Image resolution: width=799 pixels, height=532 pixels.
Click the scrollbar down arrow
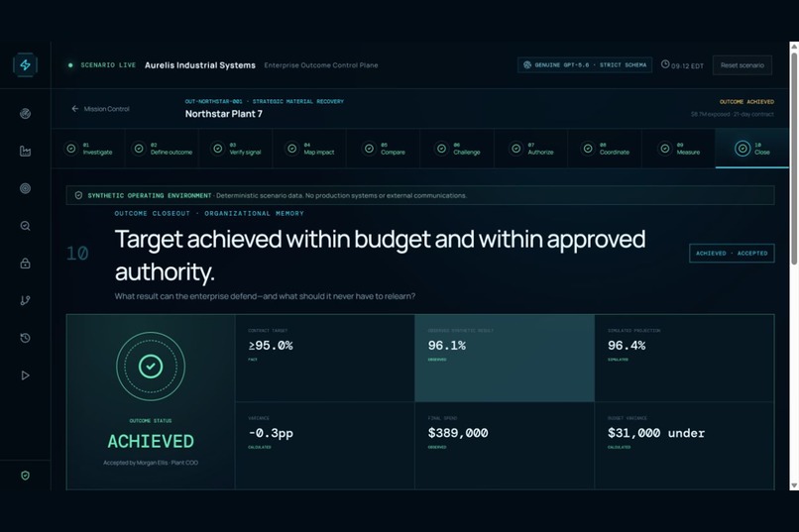(x=794, y=485)
